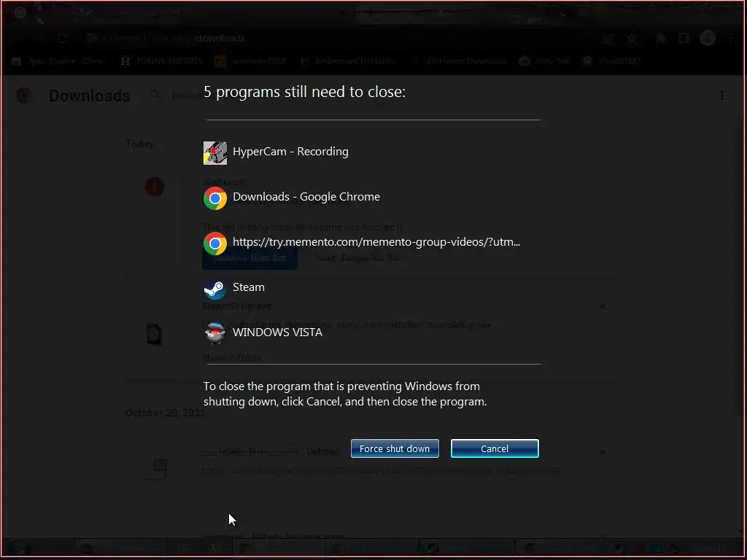Select the 'Downloads - Google Chrome' entry text
The width and height of the screenshot is (747, 560).
pos(306,197)
